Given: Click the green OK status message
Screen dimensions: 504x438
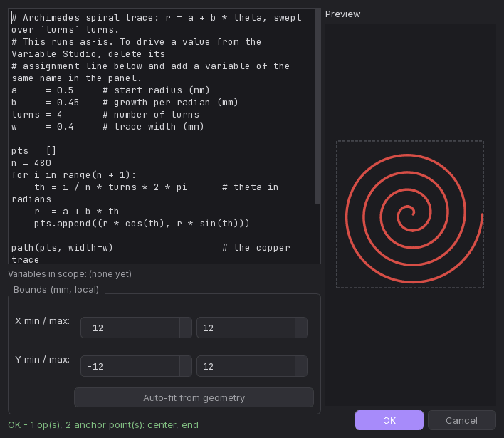Looking at the screenshot, I should pyautogui.click(x=103, y=425).
